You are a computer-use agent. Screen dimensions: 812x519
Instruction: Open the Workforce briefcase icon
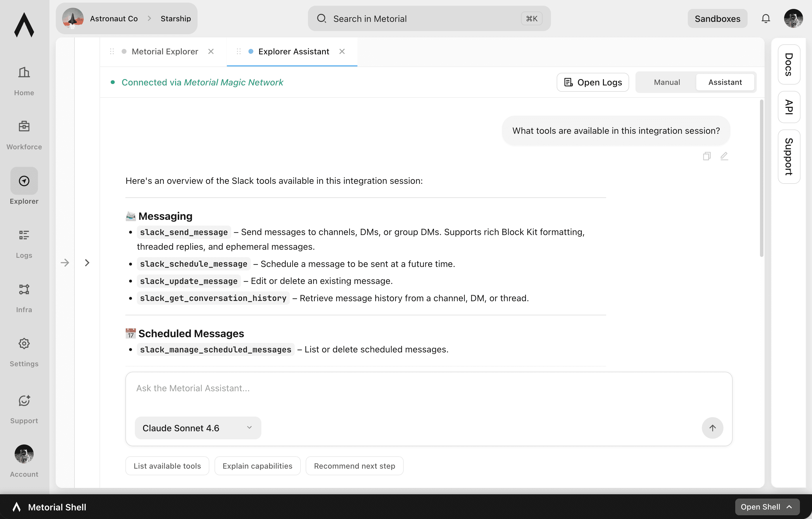pyautogui.click(x=24, y=127)
